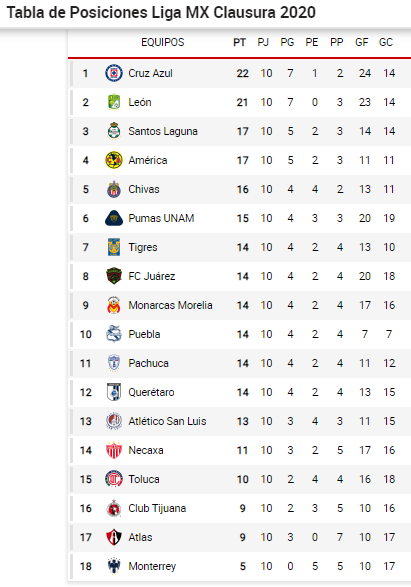Open the Puebla team name link
Image resolution: width=411 pixels, height=587 pixels.
point(144,334)
